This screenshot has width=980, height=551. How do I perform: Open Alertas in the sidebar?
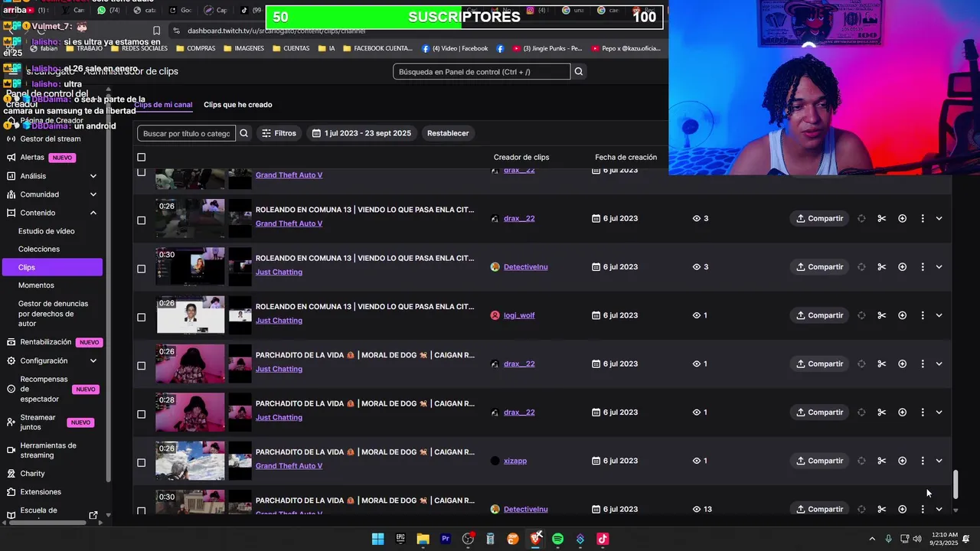32,157
